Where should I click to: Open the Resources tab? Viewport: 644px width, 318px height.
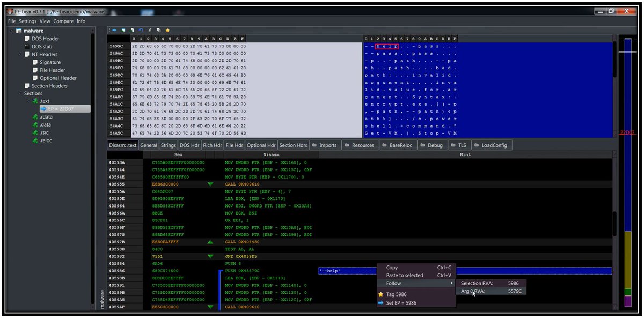point(359,145)
